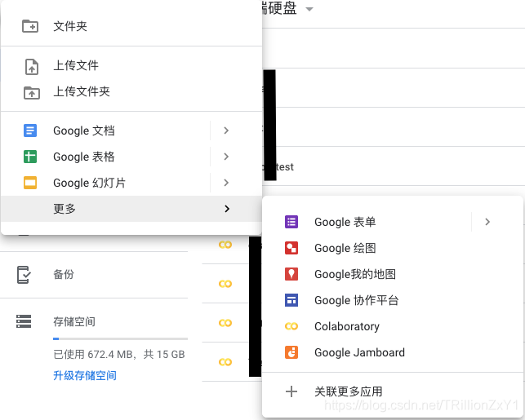Choose Google我的地图 in the submenu
The height and width of the screenshot is (420, 525).
(x=393, y=274)
